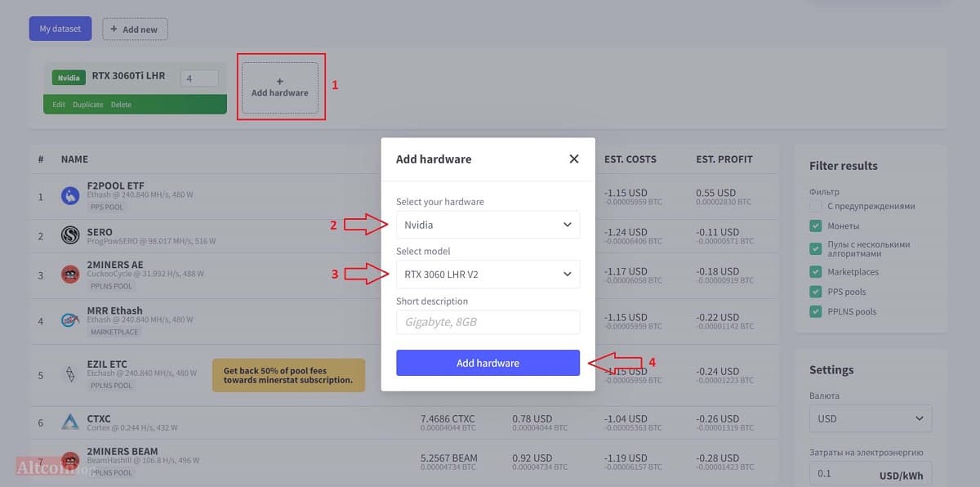Screen dimensions: 980x487
Task: Switch to the My dataset tab
Action: pos(60,29)
